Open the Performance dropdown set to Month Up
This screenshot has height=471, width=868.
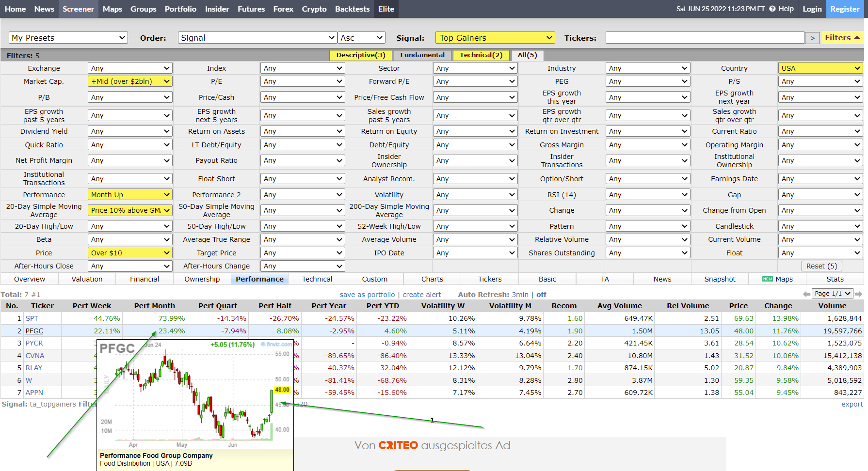(130, 195)
